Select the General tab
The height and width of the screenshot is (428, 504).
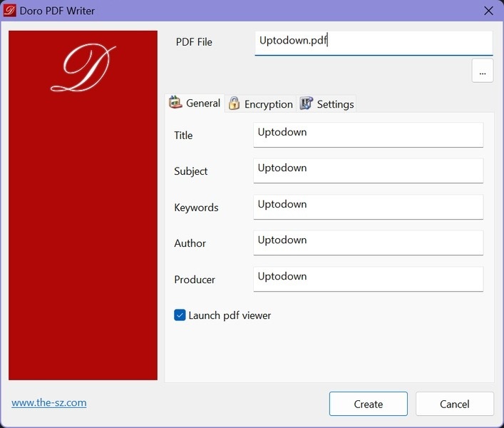pyautogui.click(x=202, y=103)
